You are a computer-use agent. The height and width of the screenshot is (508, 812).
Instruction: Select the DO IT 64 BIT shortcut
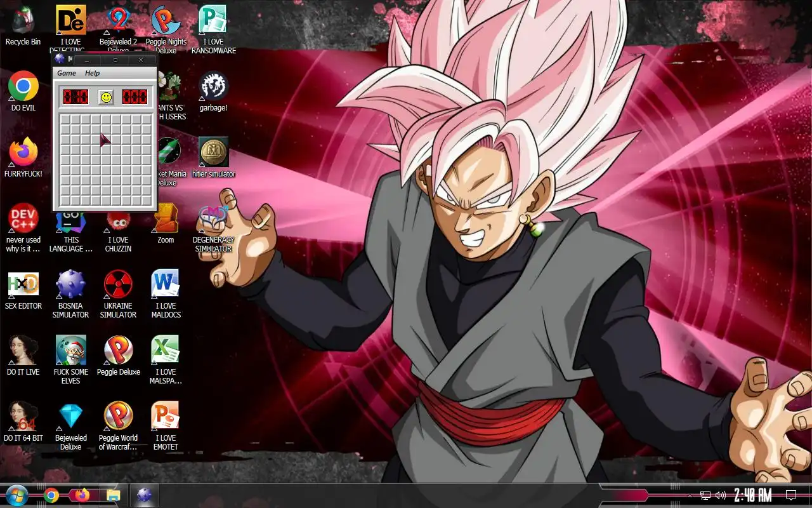[x=23, y=422]
